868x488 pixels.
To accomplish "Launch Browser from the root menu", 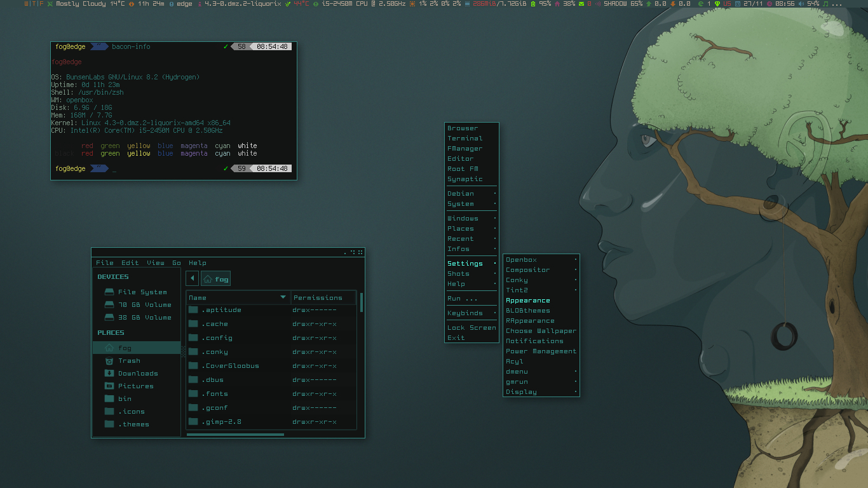I will click(x=471, y=128).
